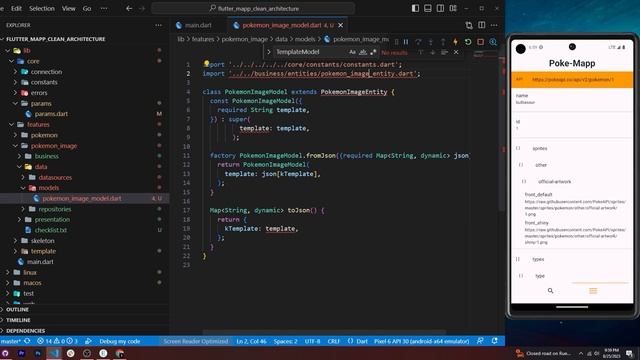Restart debugging with the green restart icon
Screen dimensions: 640x360
pos(468,42)
